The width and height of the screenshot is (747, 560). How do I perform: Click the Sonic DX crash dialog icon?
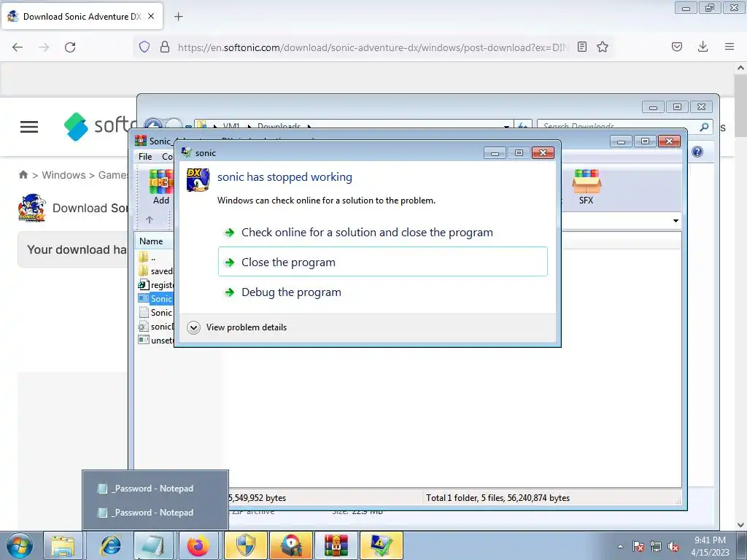pyautogui.click(x=198, y=180)
